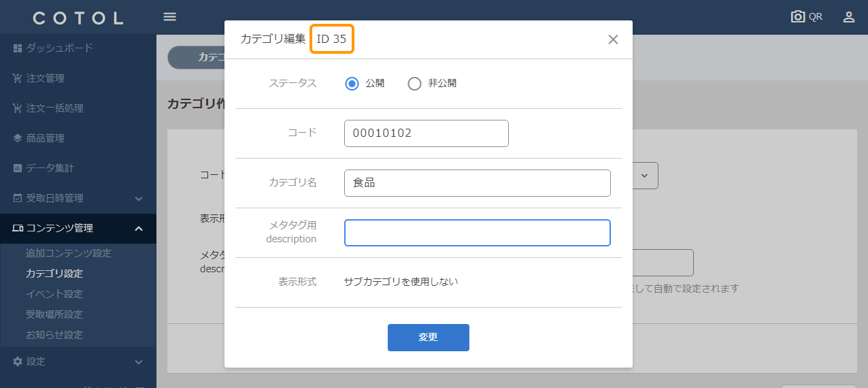Expand the 設定 sidebar menu
Image resolution: width=868 pixels, height=388 pixels.
click(x=78, y=361)
